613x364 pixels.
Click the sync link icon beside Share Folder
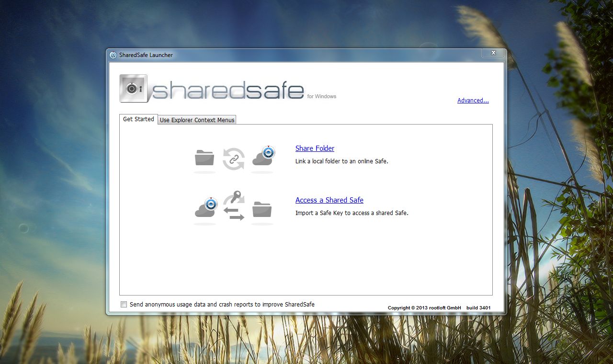click(234, 159)
